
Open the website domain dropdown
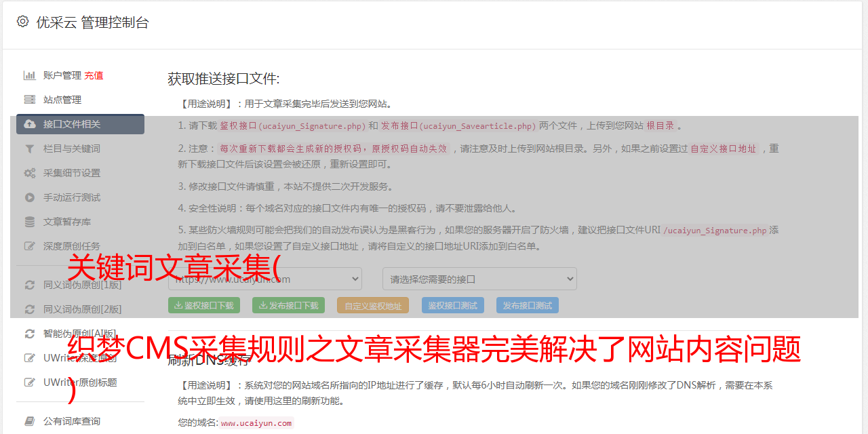click(x=265, y=279)
